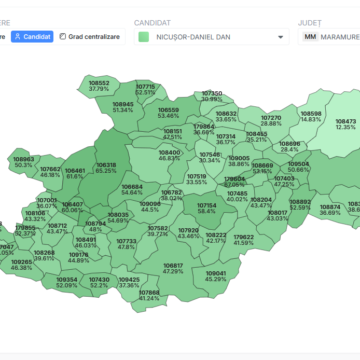Select map region 107582 with 39.77%
The image size is (360, 360).
pyautogui.click(x=158, y=231)
